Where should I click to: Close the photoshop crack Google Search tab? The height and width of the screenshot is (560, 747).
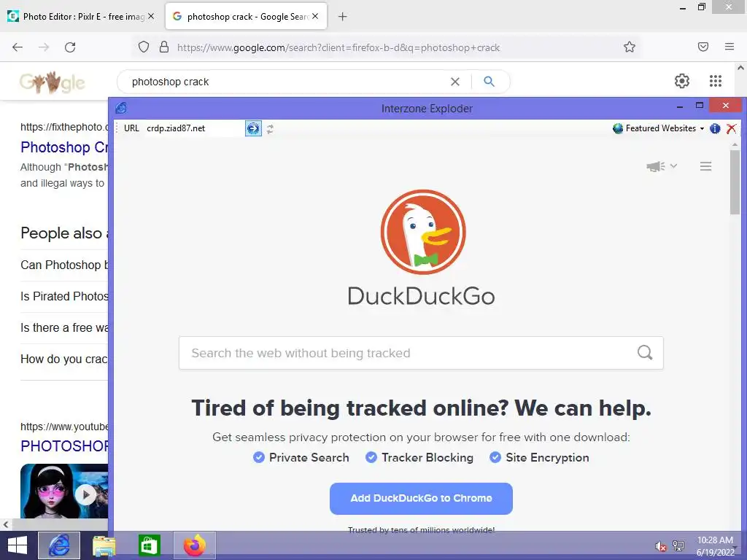[x=315, y=16]
